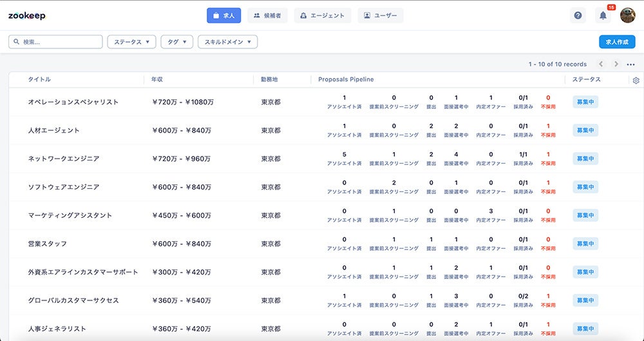The width and height of the screenshot is (644, 341).
Task: Click the zookeep logo
Action: (27, 15)
